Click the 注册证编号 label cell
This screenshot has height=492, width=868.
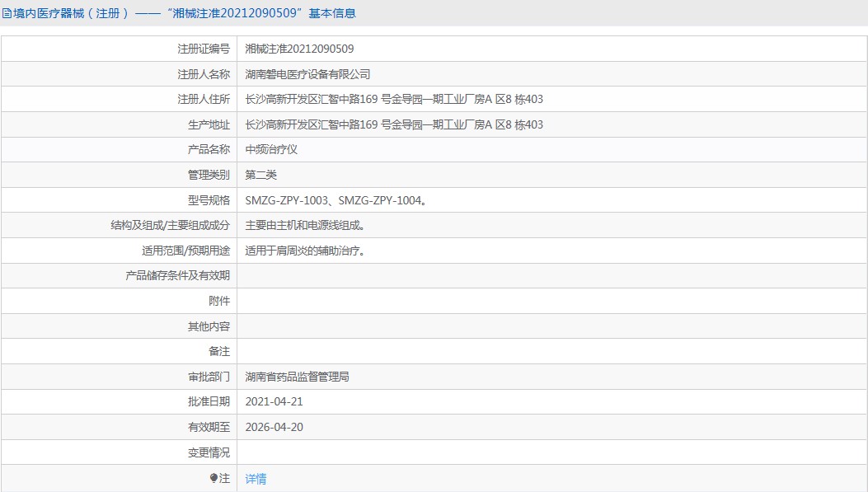[119, 49]
